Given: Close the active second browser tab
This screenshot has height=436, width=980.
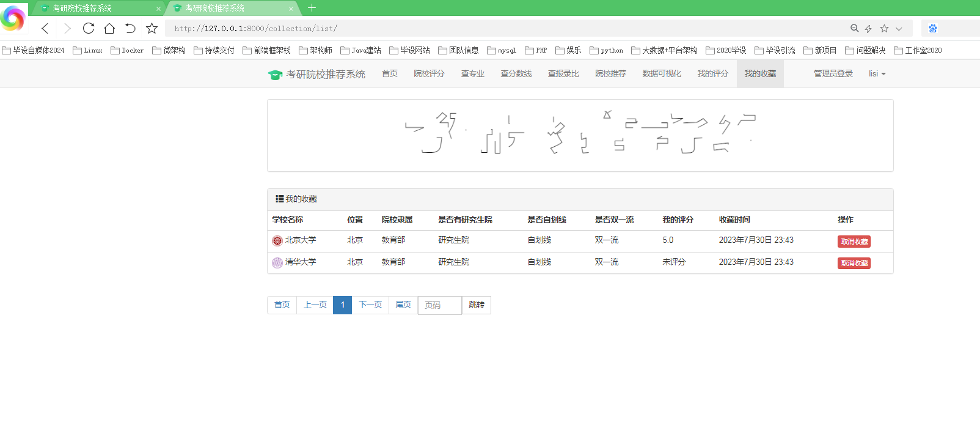Looking at the screenshot, I should click(x=291, y=9).
